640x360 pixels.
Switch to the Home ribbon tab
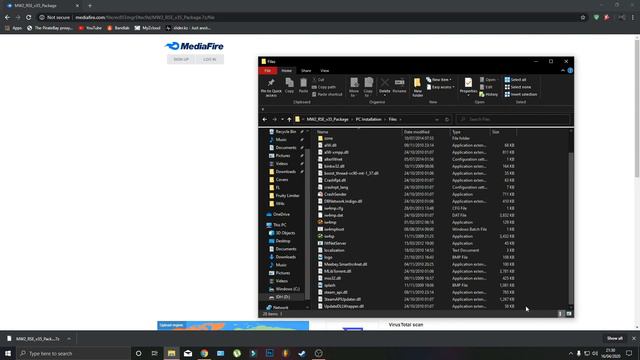(287, 71)
